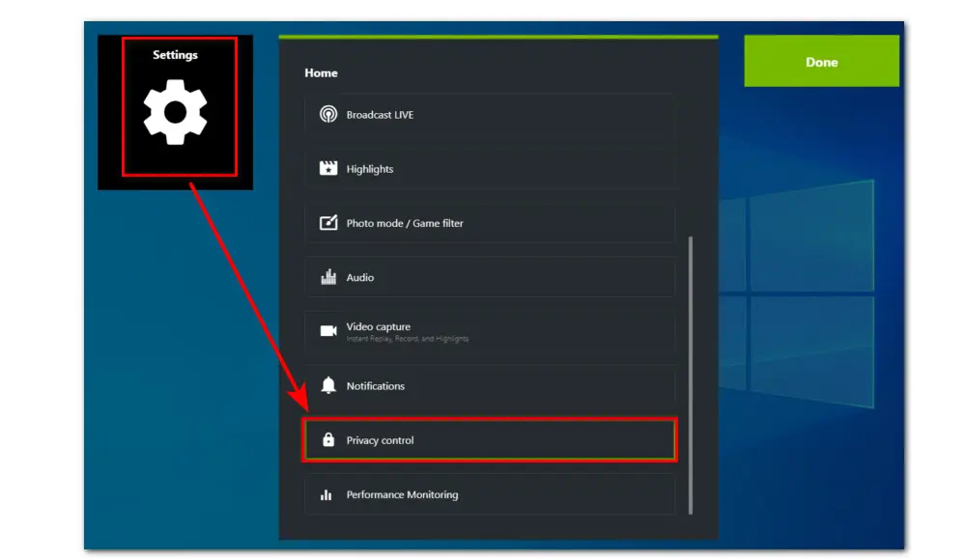Click the Notifications bell icon

coord(328,386)
